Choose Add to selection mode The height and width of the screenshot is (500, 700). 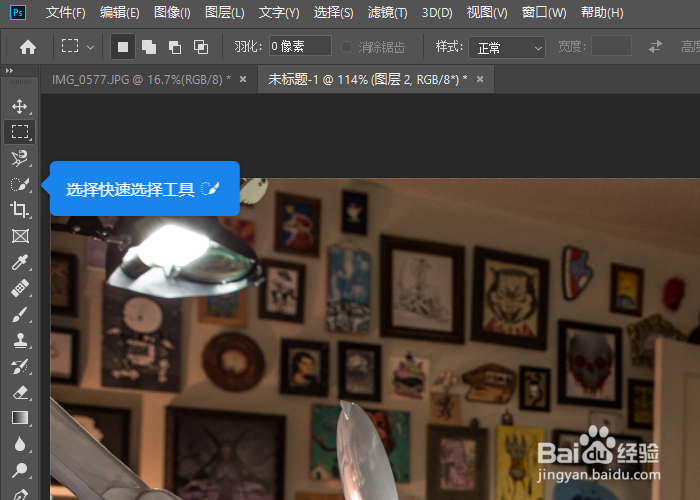(149, 46)
